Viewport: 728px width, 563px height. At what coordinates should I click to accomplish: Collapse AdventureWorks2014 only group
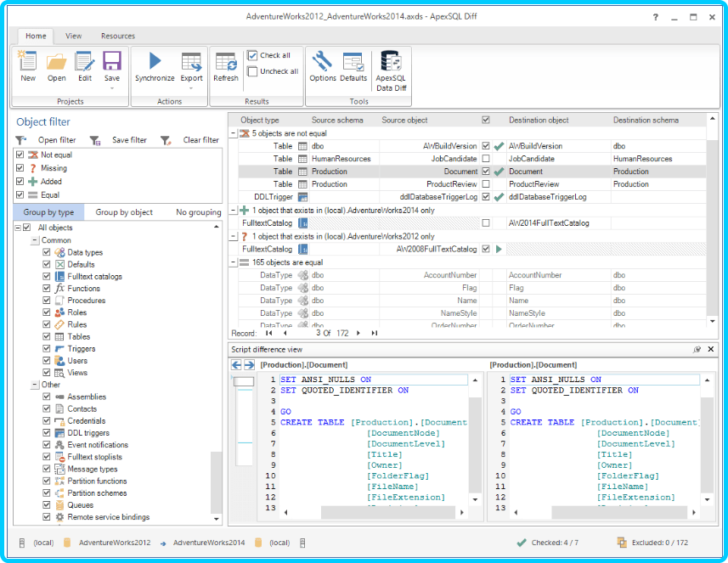pos(234,211)
